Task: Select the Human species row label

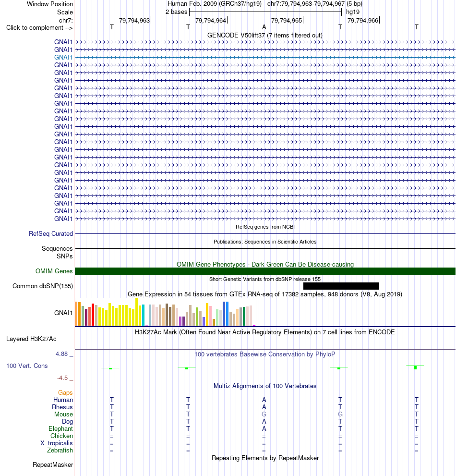Action: 63,400
